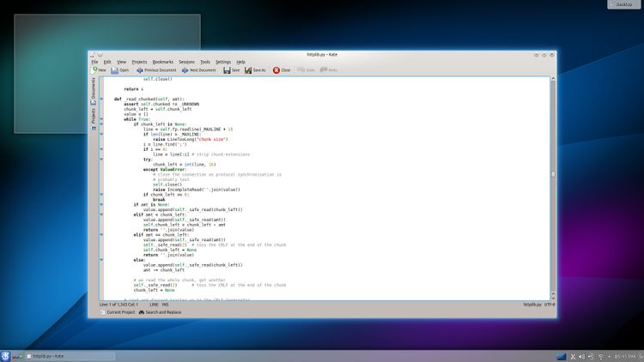Click the Save As toolbar icon
The height and width of the screenshot is (362, 644).
point(255,70)
